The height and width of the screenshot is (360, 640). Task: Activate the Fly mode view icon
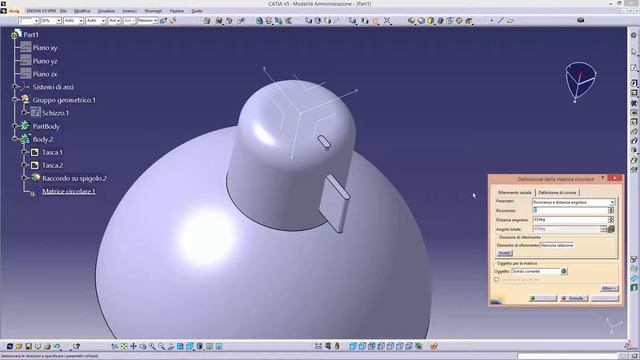[x=115, y=347]
